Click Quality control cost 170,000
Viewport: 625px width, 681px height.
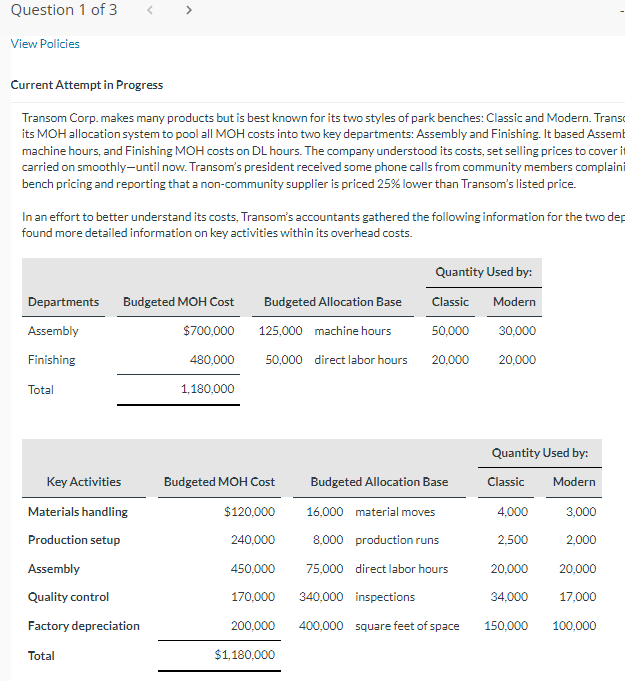pos(253,597)
